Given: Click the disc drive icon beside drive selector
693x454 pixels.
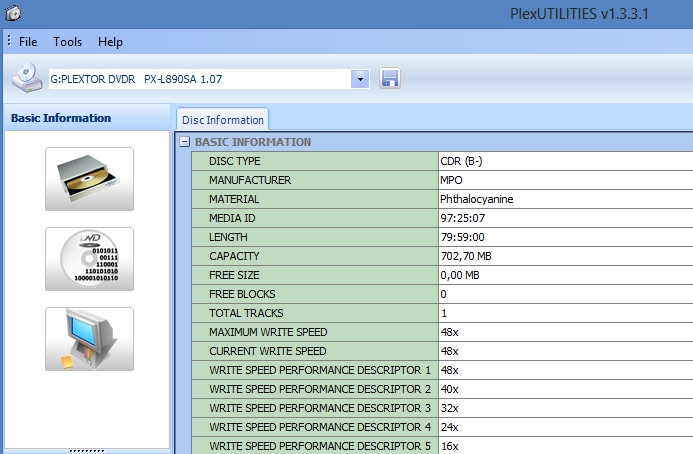Looking at the screenshot, I should pos(27,78).
